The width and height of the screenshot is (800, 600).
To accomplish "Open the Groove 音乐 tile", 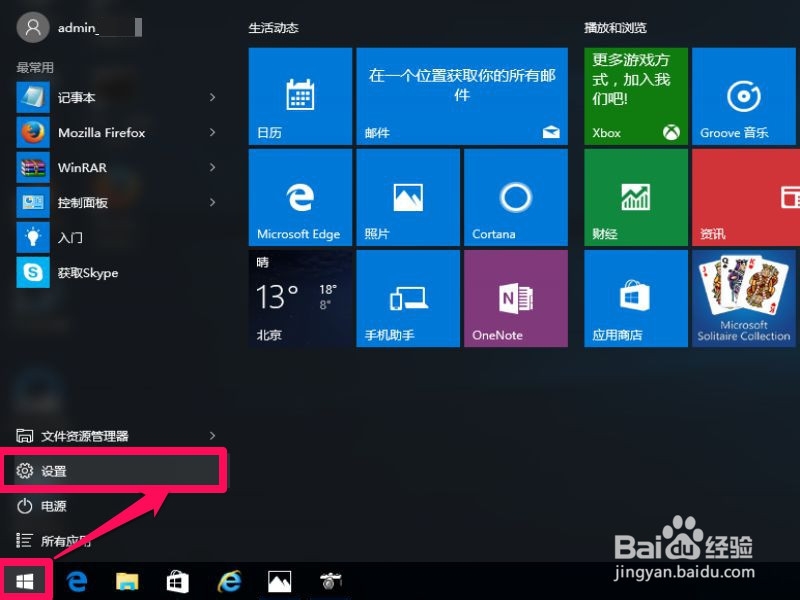I will (x=743, y=96).
